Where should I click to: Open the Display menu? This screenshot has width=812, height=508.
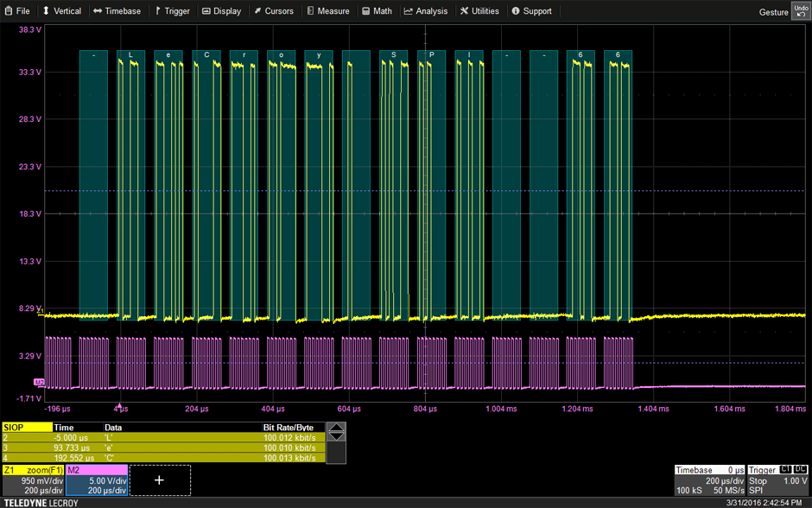pos(222,11)
